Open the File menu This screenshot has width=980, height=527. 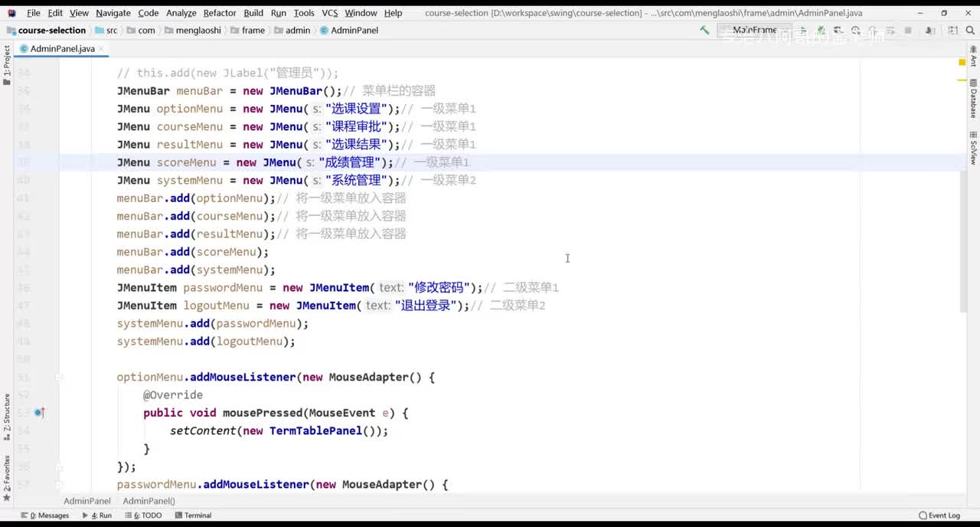pyautogui.click(x=34, y=13)
